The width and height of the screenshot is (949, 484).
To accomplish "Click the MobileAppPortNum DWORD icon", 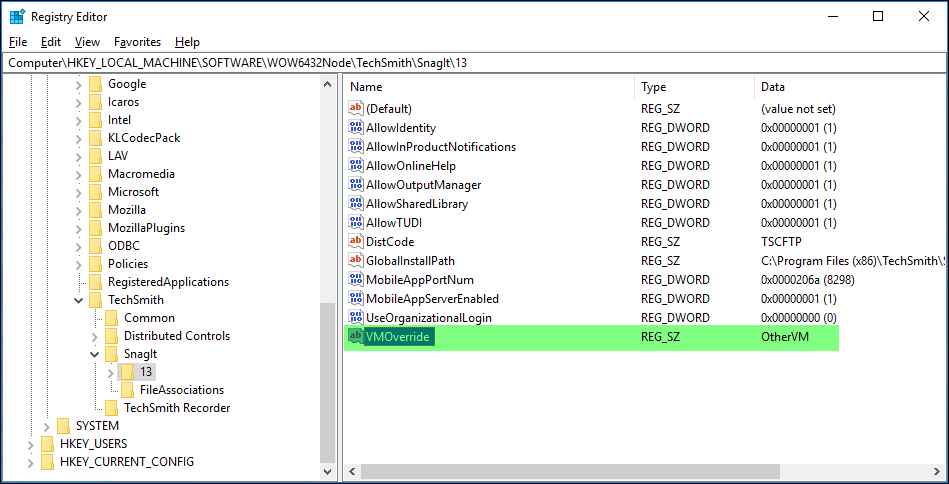I will [x=355, y=280].
